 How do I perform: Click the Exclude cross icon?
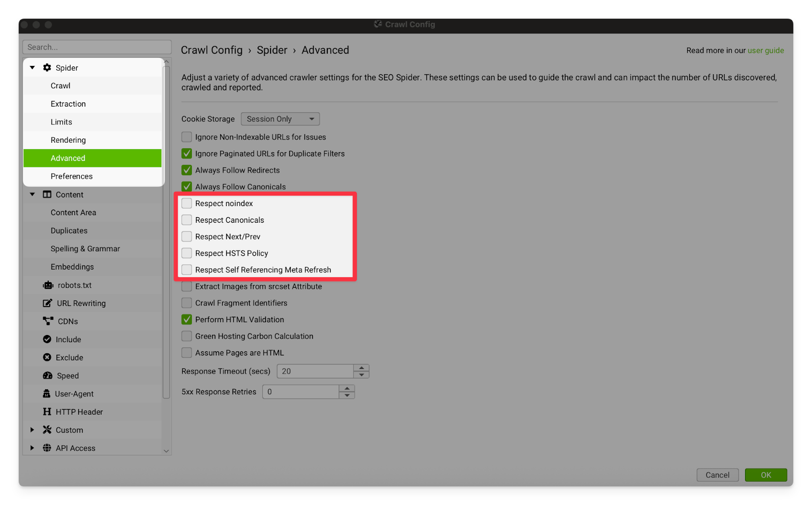47,357
